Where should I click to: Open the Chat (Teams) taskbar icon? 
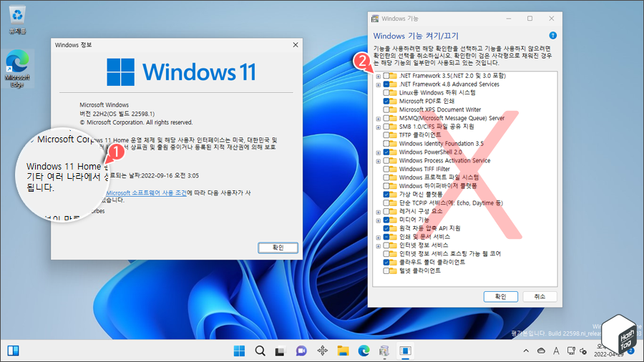[x=301, y=351]
